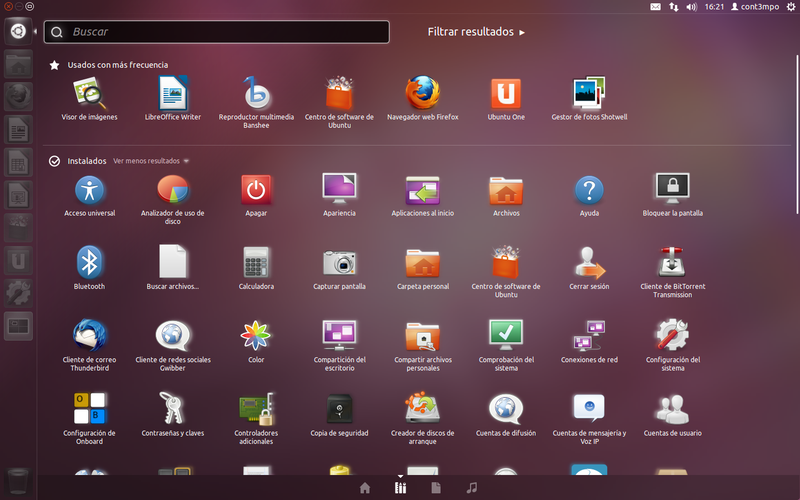Expand the Filtrar resultados panel
The height and width of the screenshot is (500, 800).
coord(476,32)
